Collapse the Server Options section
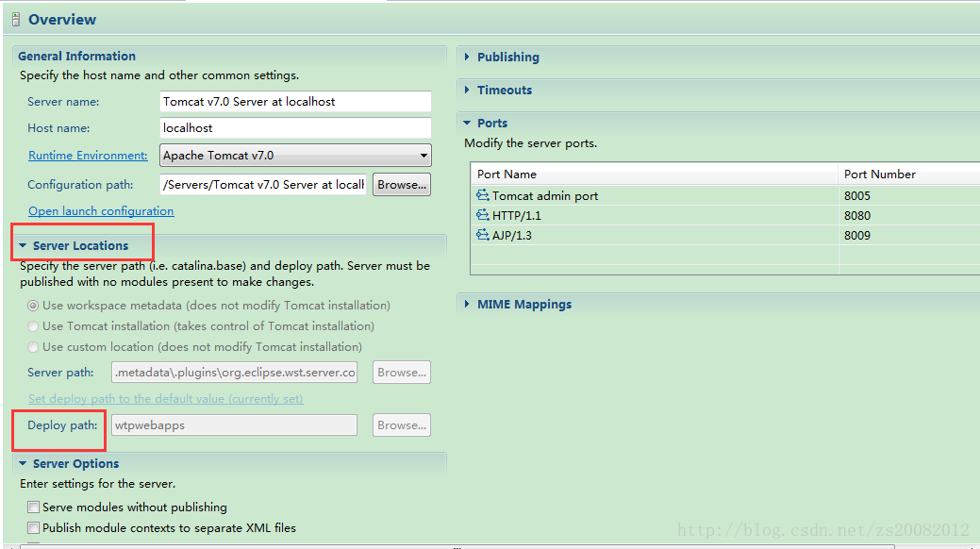 [23, 463]
